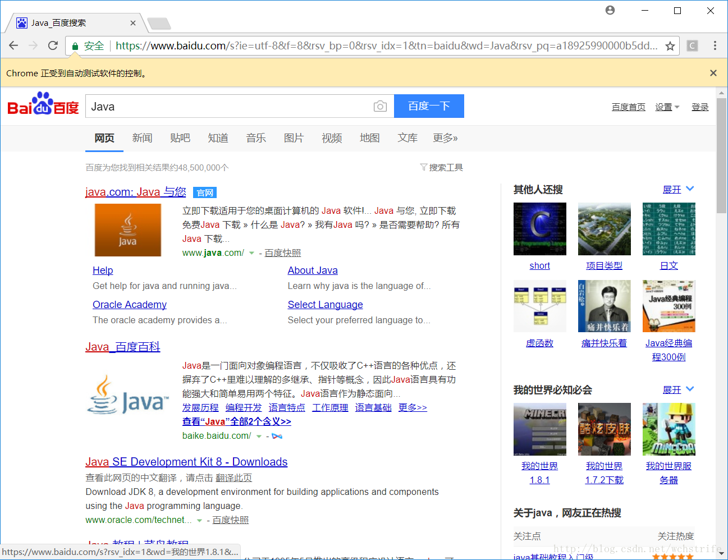Image resolution: width=728 pixels, height=560 pixels.
Task: Open a new tab with the tab button
Action: (159, 24)
